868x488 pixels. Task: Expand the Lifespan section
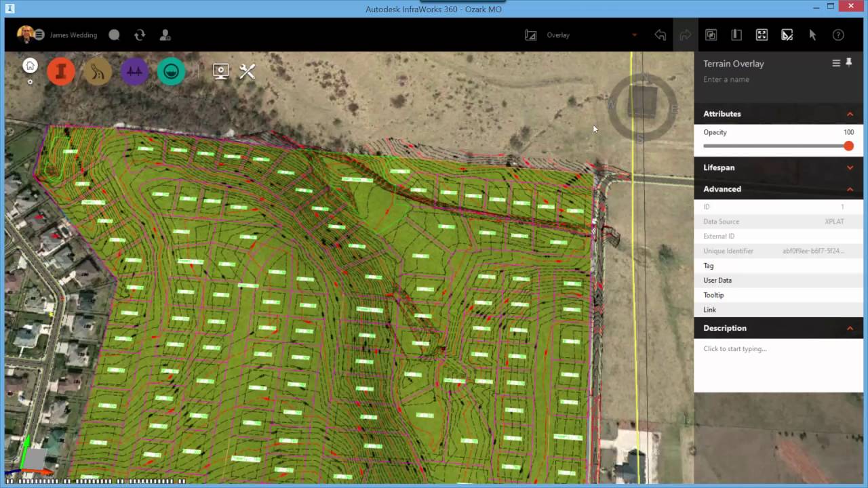pyautogui.click(x=850, y=167)
